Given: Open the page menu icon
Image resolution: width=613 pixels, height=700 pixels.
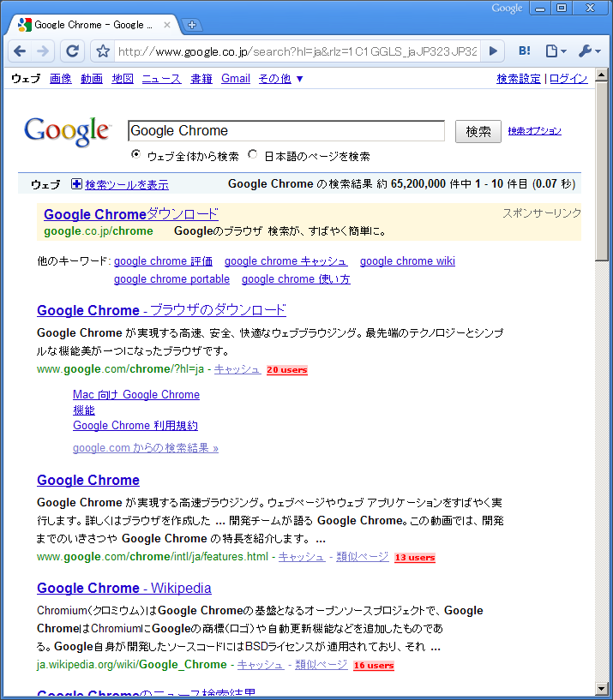Looking at the screenshot, I should point(556,51).
